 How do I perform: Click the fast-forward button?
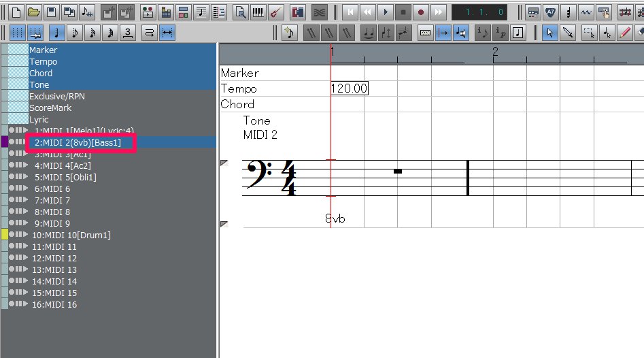tap(438, 12)
